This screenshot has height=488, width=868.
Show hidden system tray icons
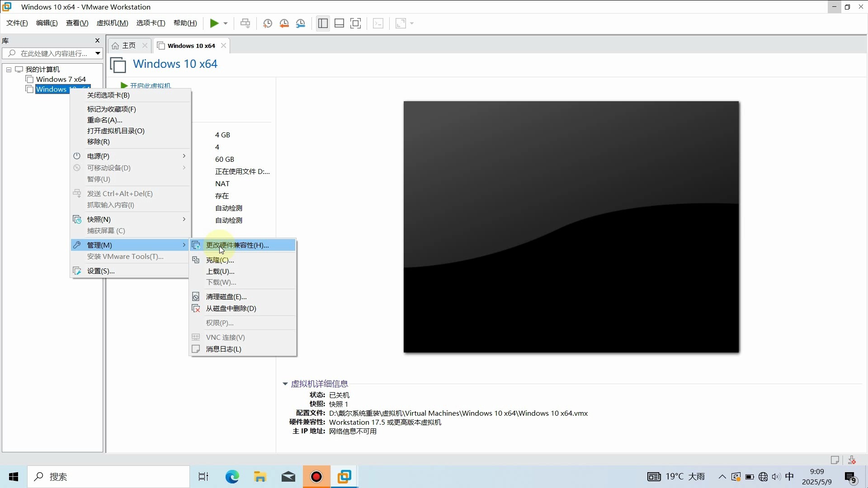pos(722,477)
